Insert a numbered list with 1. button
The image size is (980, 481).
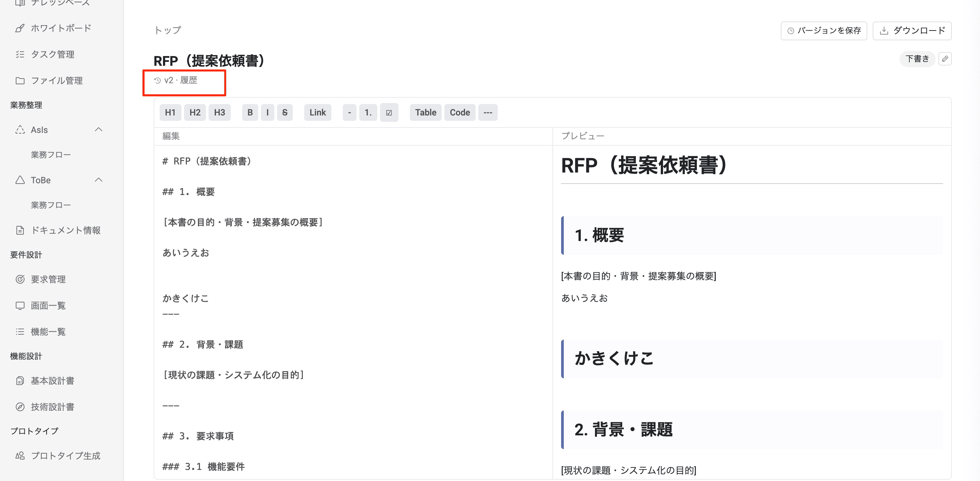pos(368,112)
